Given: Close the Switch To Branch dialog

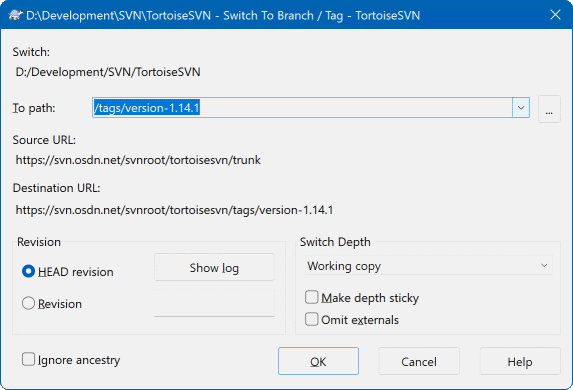Looking at the screenshot, I should click(555, 15).
